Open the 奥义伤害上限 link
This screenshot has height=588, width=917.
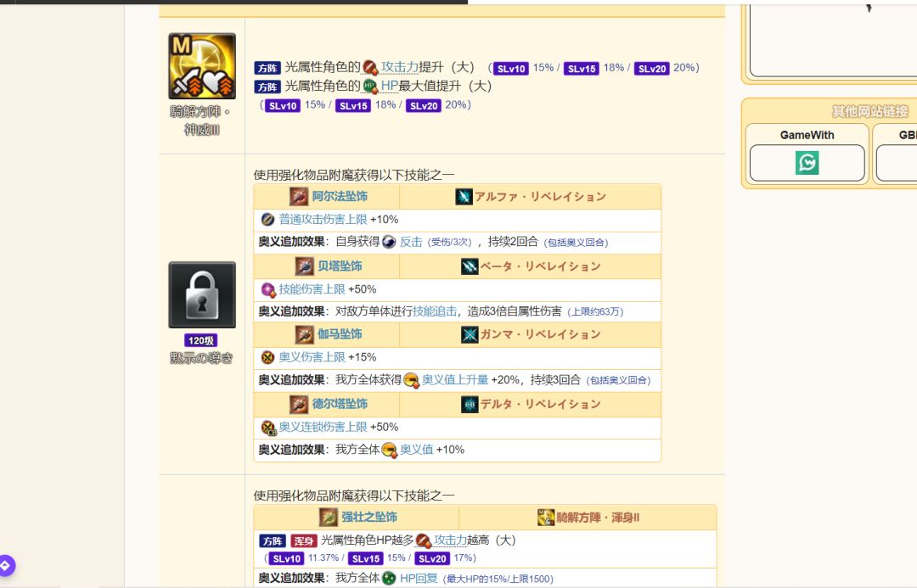pyautogui.click(x=312, y=357)
